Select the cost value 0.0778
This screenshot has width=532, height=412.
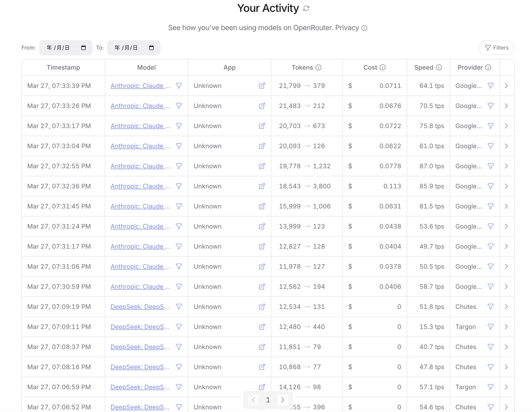(390, 166)
